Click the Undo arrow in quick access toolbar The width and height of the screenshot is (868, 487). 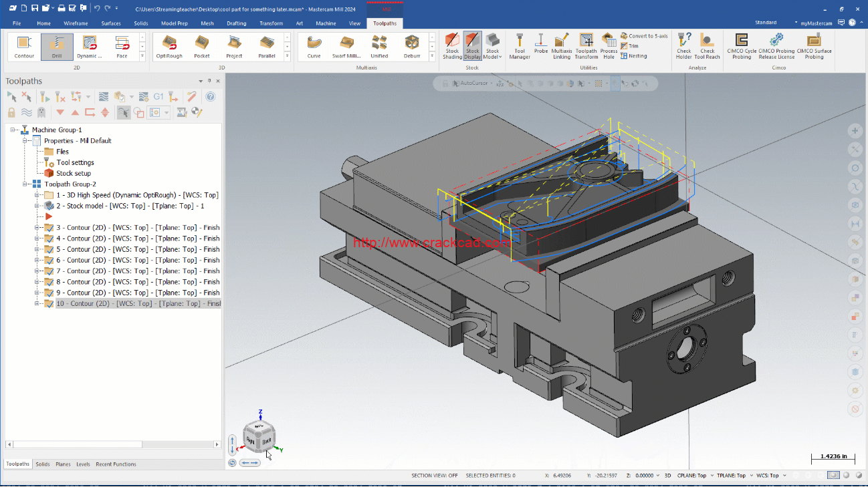click(97, 8)
